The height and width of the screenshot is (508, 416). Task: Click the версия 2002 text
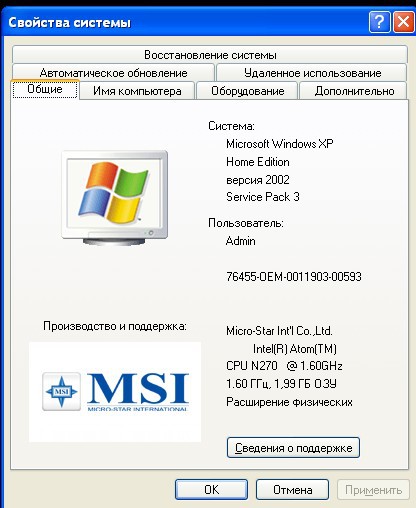pos(258,180)
